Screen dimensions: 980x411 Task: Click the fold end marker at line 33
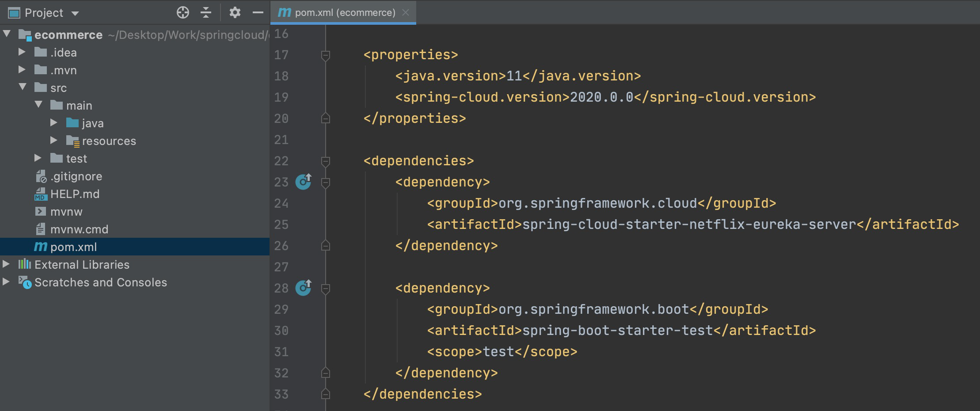pos(326,394)
